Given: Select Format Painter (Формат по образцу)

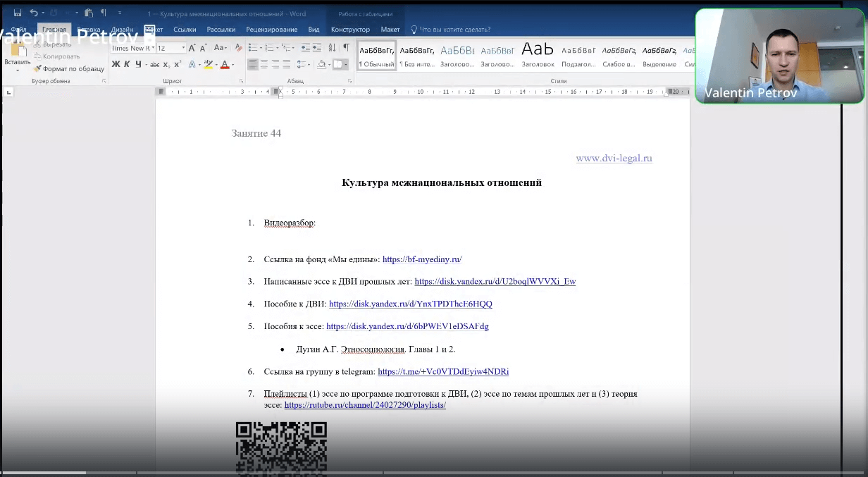Looking at the screenshot, I should tap(69, 68).
